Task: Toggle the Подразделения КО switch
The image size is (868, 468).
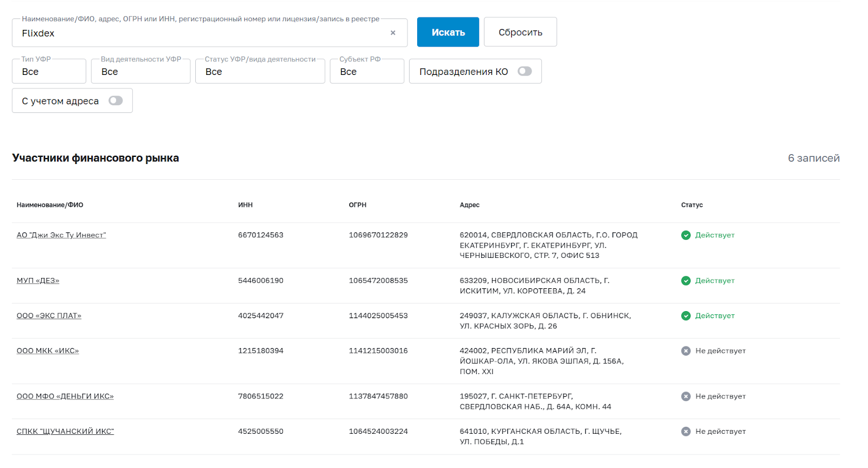Action: [x=525, y=71]
